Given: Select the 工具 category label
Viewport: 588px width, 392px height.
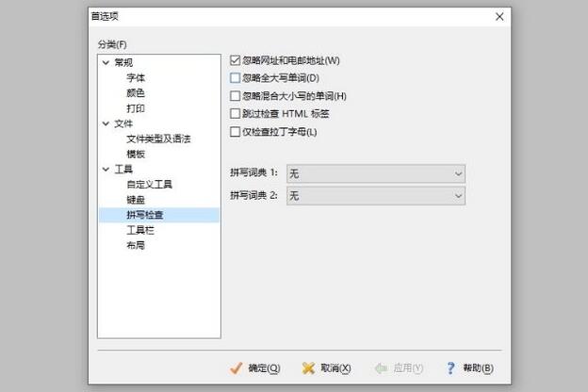Looking at the screenshot, I should pyautogui.click(x=123, y=170).
